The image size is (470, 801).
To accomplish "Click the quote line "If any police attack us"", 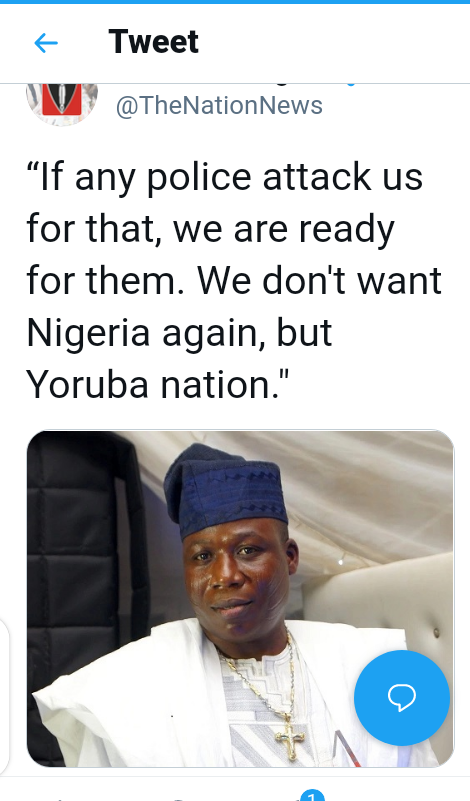I will click(225, 178).
